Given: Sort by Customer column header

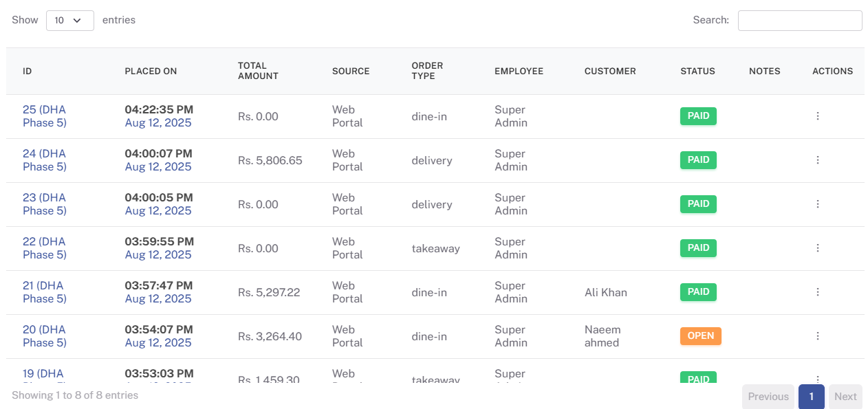Looking at the screenshot, I should 610,71.
